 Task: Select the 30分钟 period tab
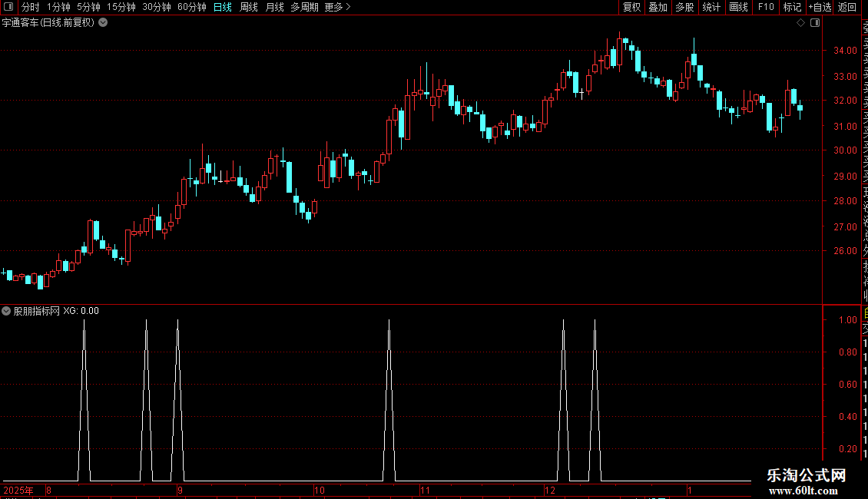point(156,7)
